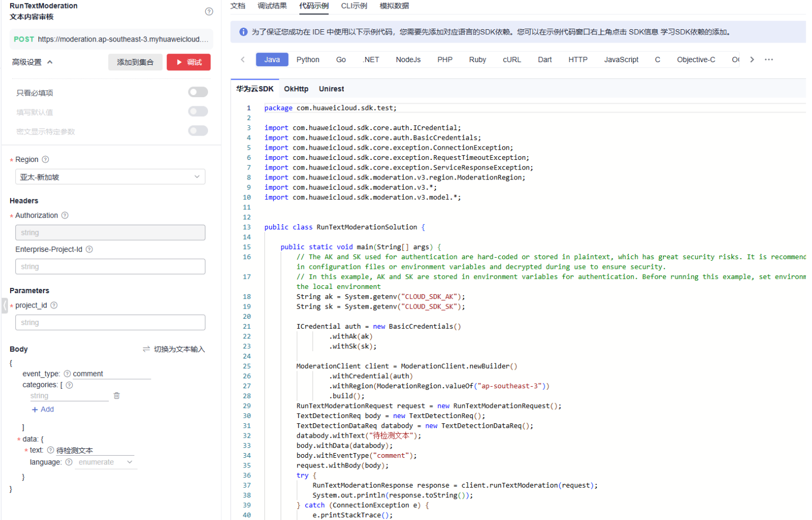
Task: Select the 代码示例 tab
Action: 314,6
